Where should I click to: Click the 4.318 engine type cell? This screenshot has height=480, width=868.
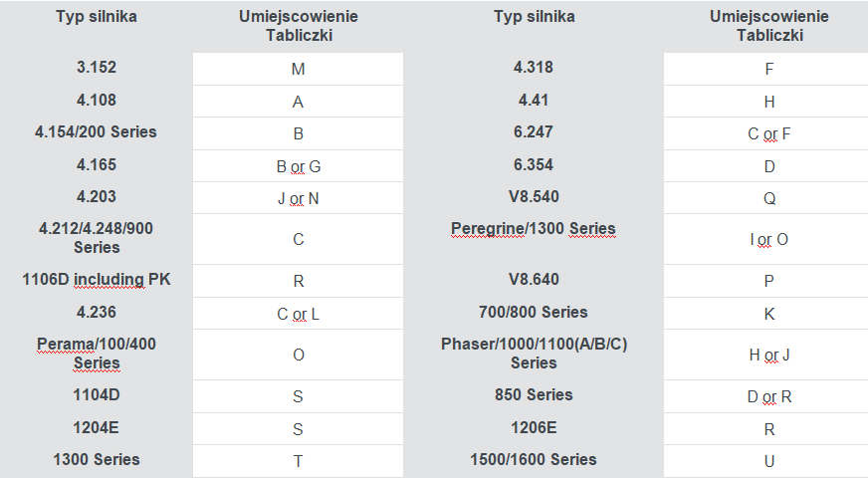point(534,68)
